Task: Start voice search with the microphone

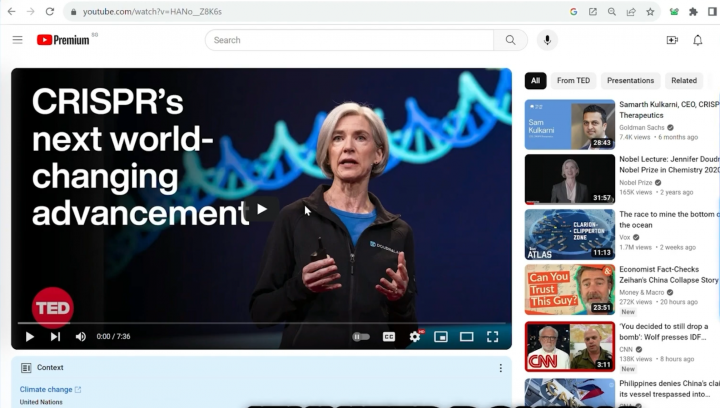Action: [546, 40]
